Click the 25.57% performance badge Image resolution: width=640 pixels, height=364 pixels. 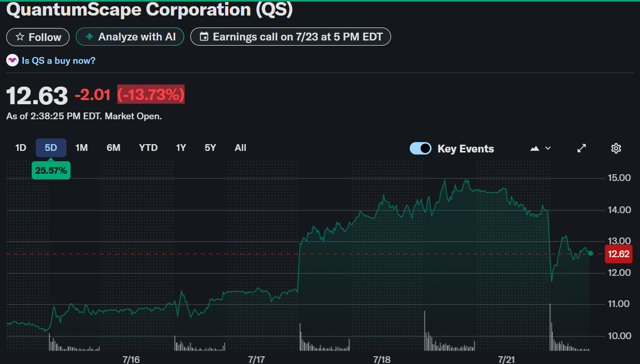51,170
